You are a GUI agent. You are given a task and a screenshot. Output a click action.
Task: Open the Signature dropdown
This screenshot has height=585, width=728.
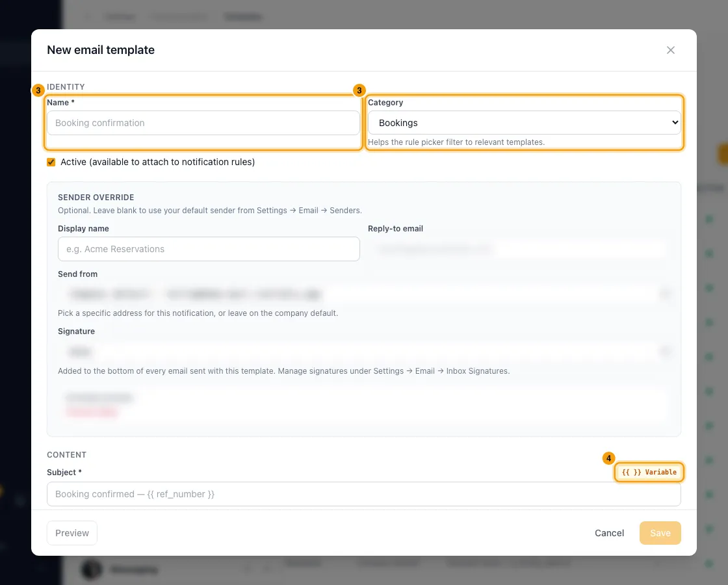point(363,352)
